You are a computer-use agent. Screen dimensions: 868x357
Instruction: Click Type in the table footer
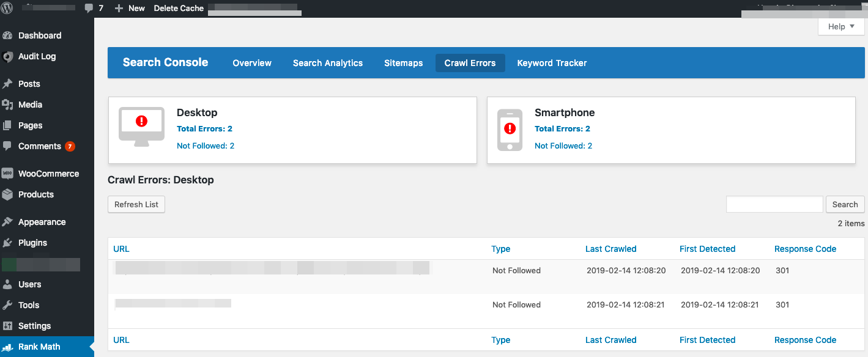pos(500,340)
